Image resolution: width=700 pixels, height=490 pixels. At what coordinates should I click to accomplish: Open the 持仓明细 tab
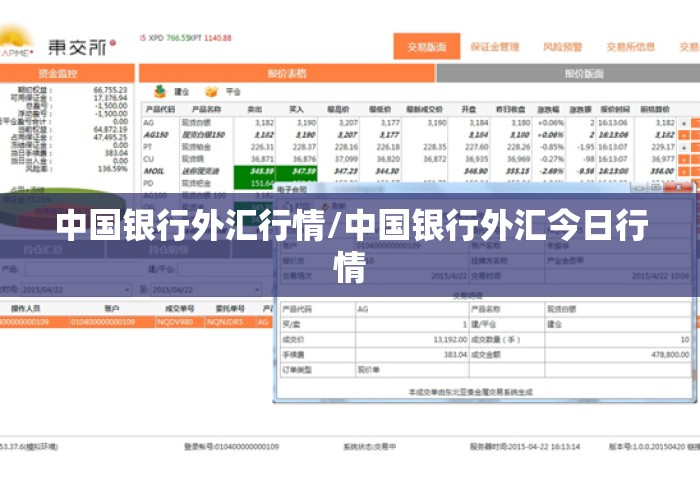click(168, 250)
